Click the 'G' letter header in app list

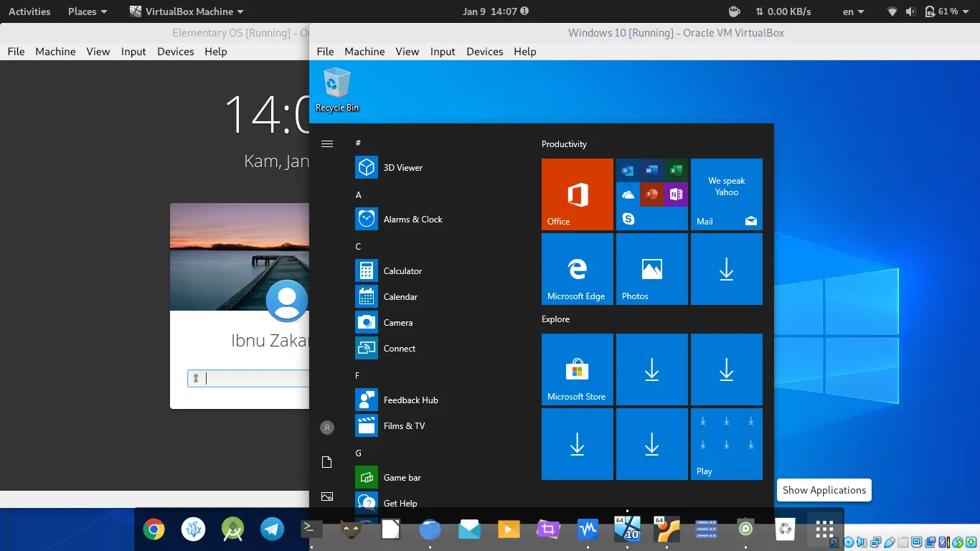(359, 453)
